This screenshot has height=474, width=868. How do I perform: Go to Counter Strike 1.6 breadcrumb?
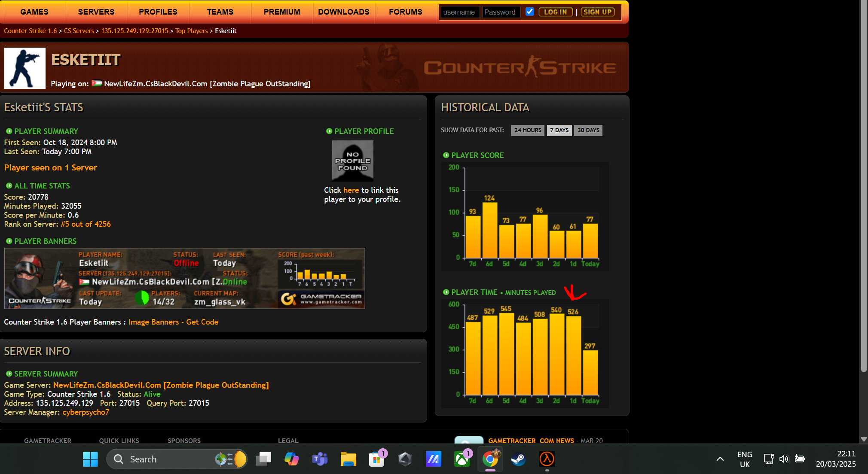pyautogui.click(x=31, y=31)
